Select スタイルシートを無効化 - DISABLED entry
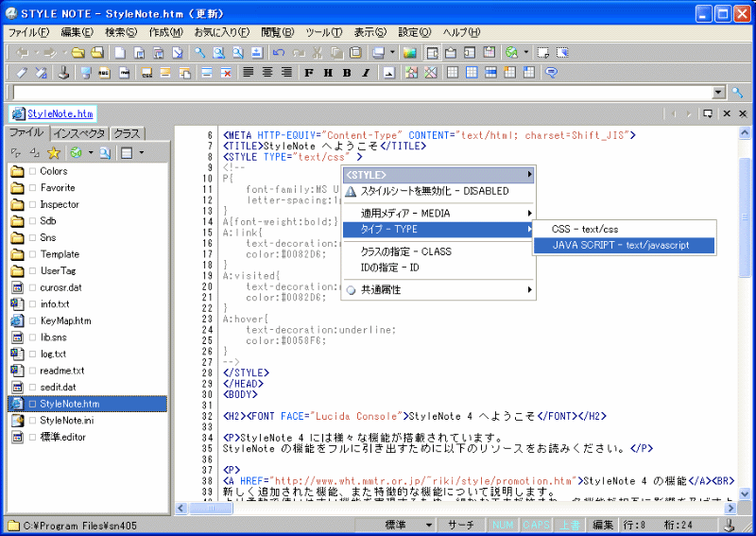The image size is (756, 536). click(438, 191)
